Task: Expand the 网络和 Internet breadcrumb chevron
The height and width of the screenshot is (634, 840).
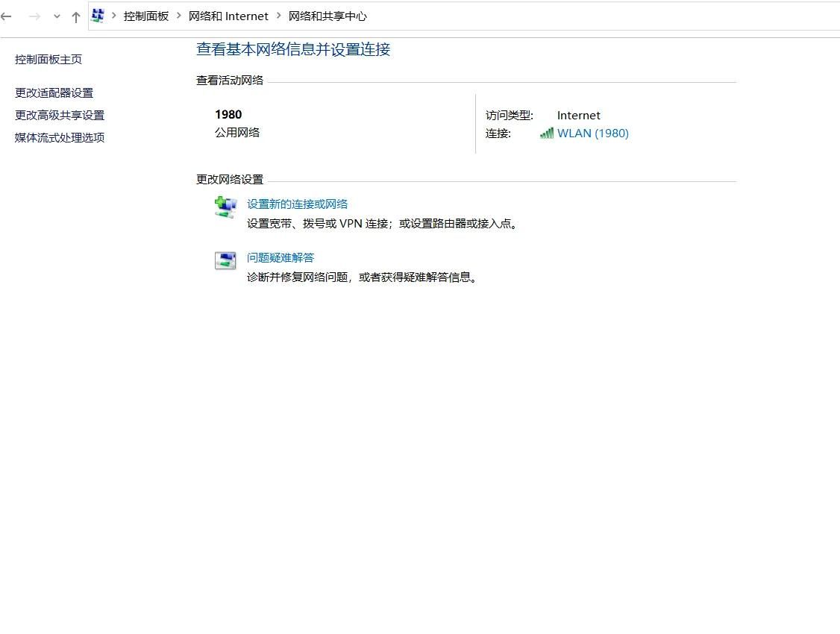Action: tap(278, 16)
